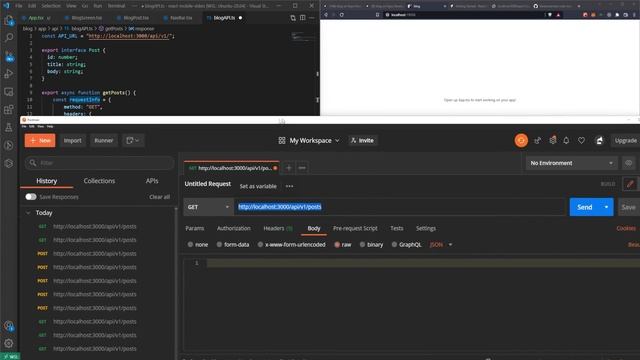Open the Search view in VS Code

click(9, 38)
